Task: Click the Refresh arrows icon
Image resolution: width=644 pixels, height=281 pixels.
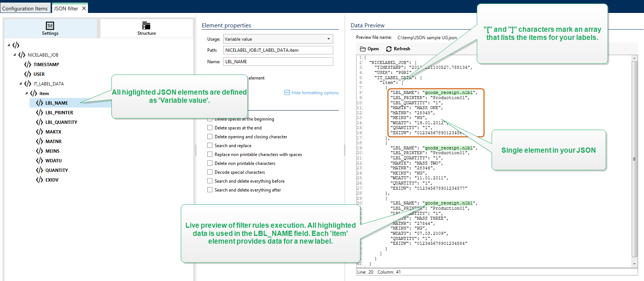Action: click(389, 49)
